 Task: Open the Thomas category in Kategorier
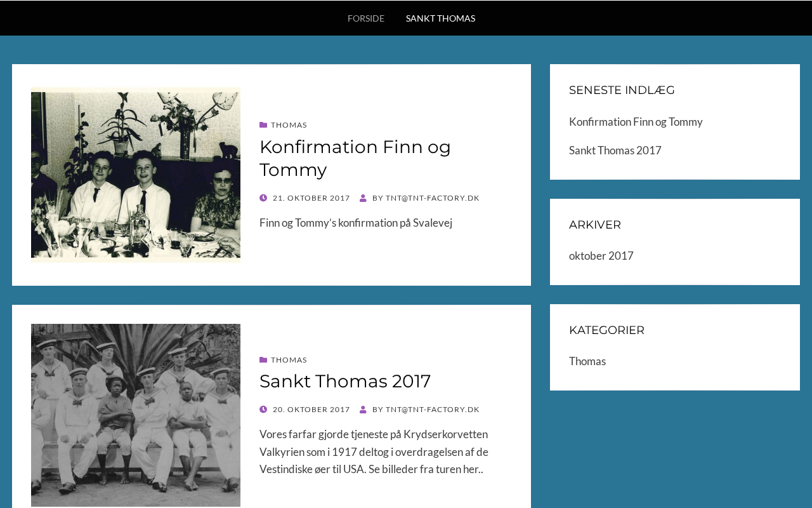click(x=587, y=361)
